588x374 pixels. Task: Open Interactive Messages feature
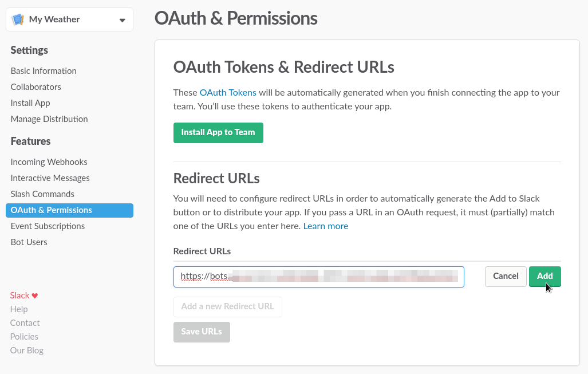click(x=50, y=178)
